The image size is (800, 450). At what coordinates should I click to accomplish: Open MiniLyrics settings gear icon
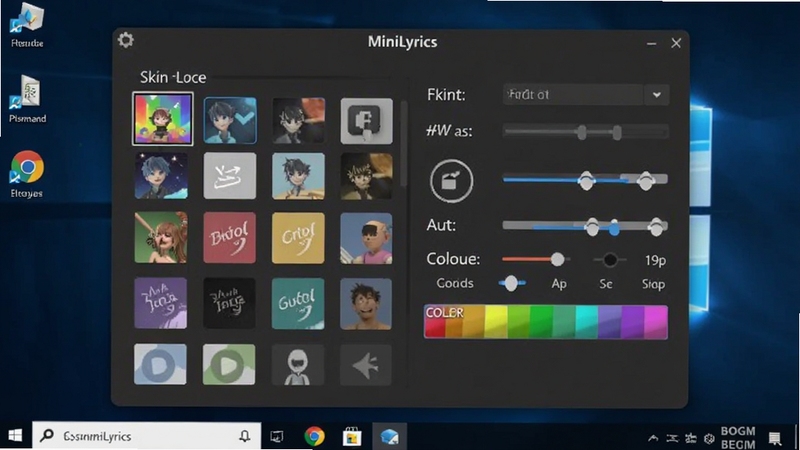pyautogui.click(x=126, y=40)
